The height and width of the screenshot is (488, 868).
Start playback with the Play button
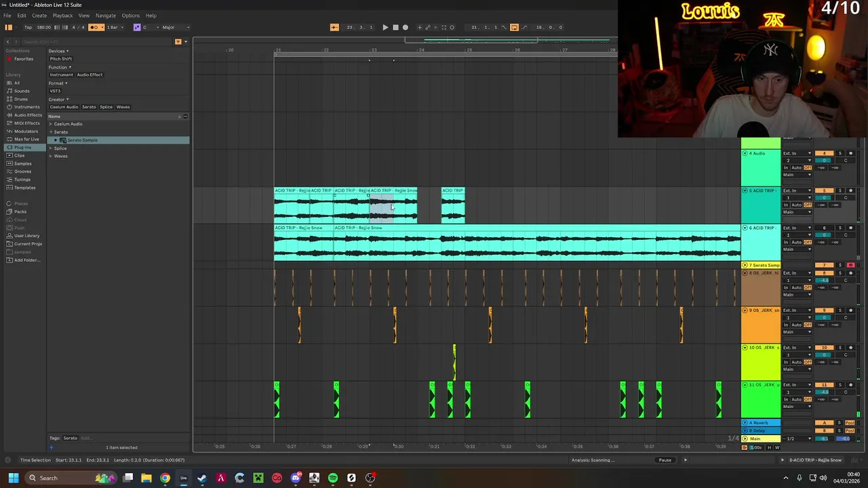click(385, 27)
